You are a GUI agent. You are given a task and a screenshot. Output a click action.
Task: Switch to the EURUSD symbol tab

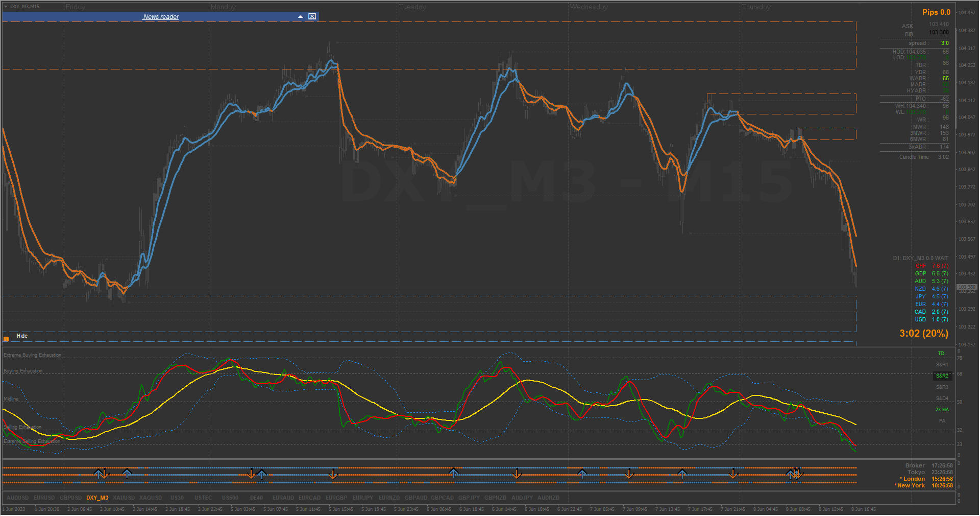[44, 498]
